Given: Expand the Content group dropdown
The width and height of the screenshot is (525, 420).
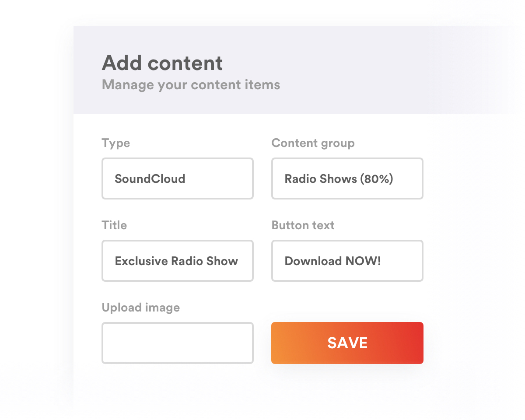Looking at the screenshot, I should 347,178.
